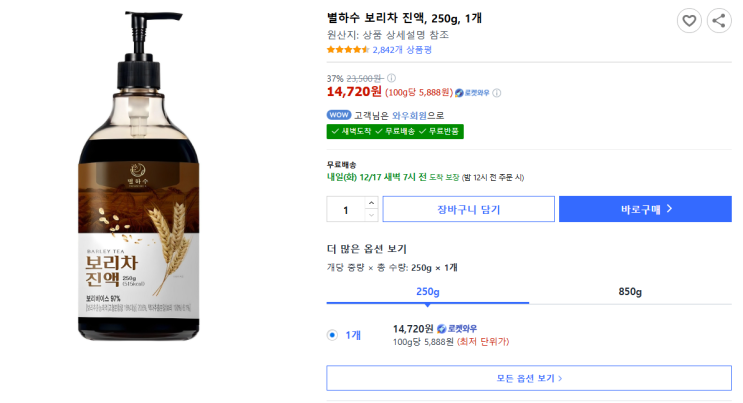This screenshot has width=743, height=403.
Task: Expand 모든 옵션 보기 to see all options
Action: pos(530,378)
